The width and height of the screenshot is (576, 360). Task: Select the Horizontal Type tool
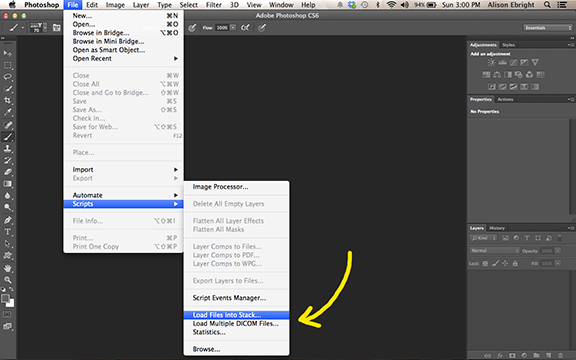tap(7, 232)
